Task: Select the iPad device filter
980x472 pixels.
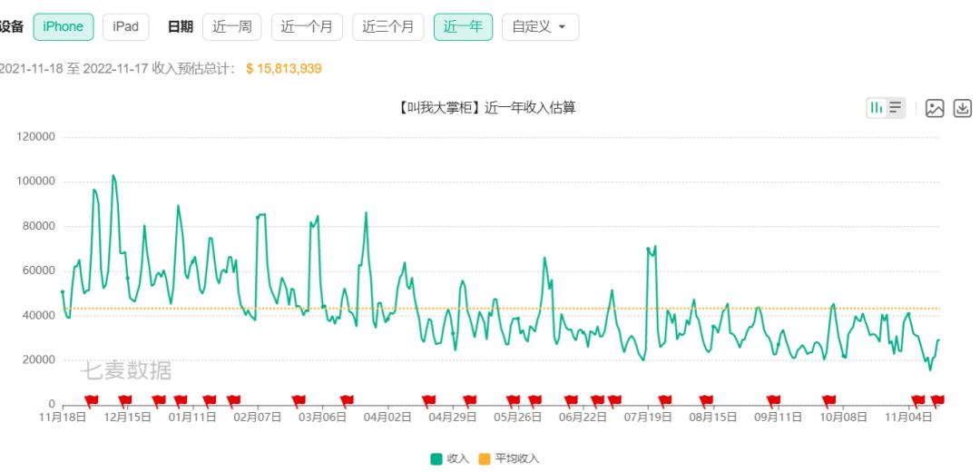Action: click(125, 27)
